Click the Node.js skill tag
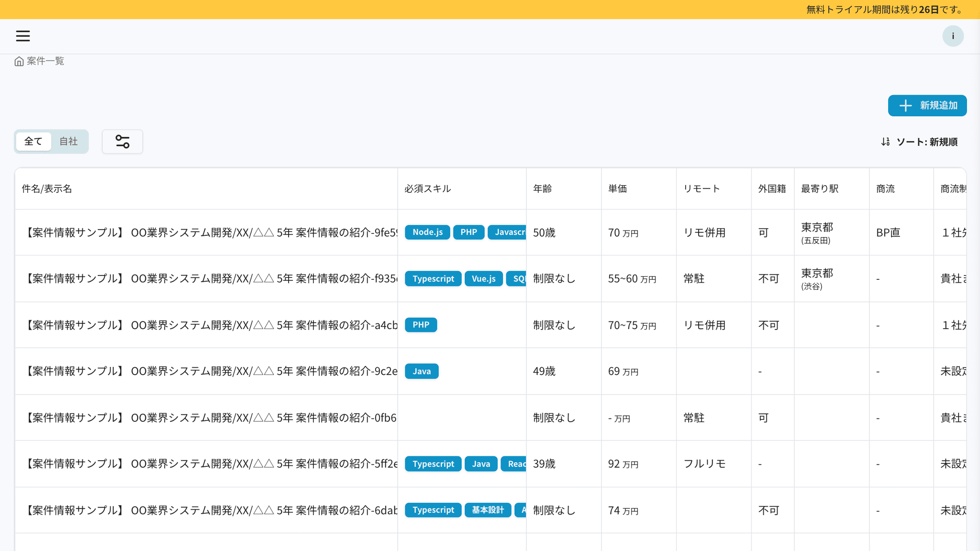This screenshot has height=551, width=980. (x=427, y=232)
